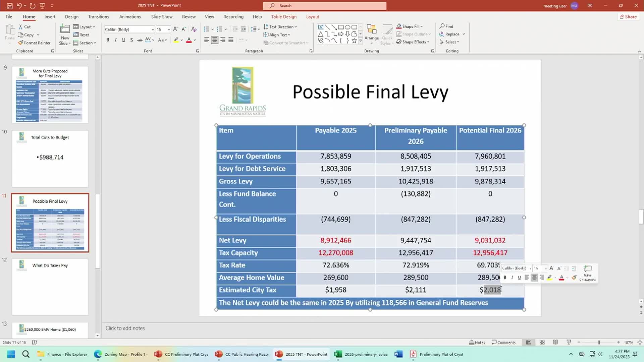Click the Notes button in status bar

[477, 342]
